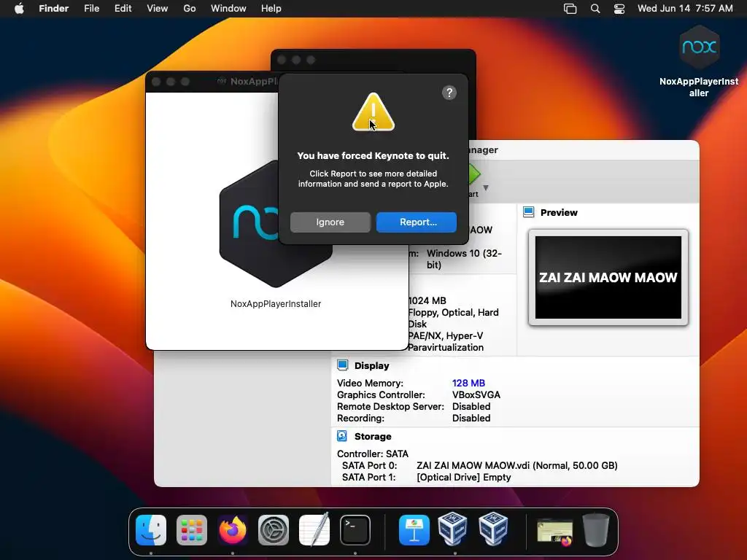Open the View menu
This screenshot has width=747, height=560.
(158, 9)
